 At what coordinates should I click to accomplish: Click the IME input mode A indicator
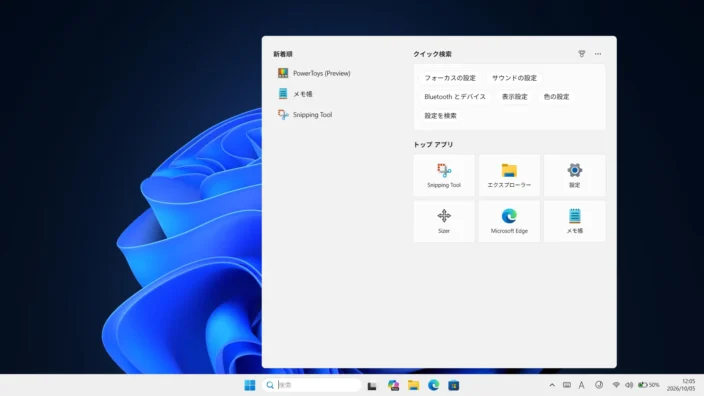pyautogui.click(x=581, y=385)
